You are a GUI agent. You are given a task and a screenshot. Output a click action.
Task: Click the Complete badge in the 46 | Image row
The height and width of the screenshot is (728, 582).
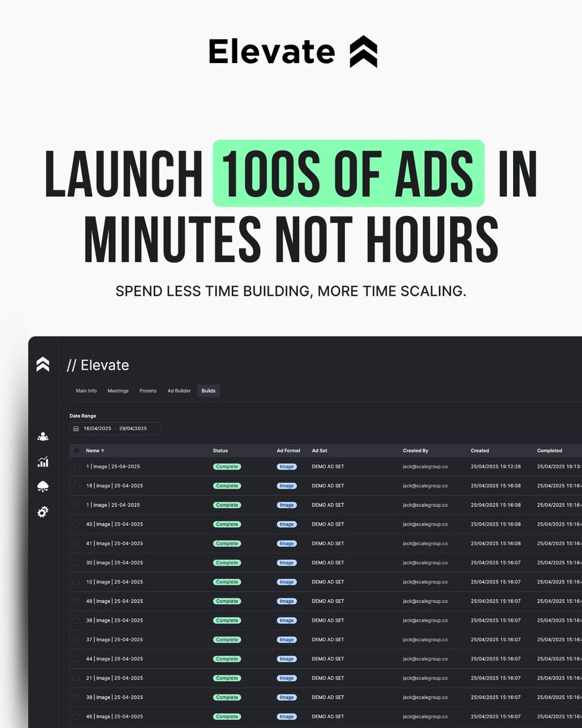point(227,717)
